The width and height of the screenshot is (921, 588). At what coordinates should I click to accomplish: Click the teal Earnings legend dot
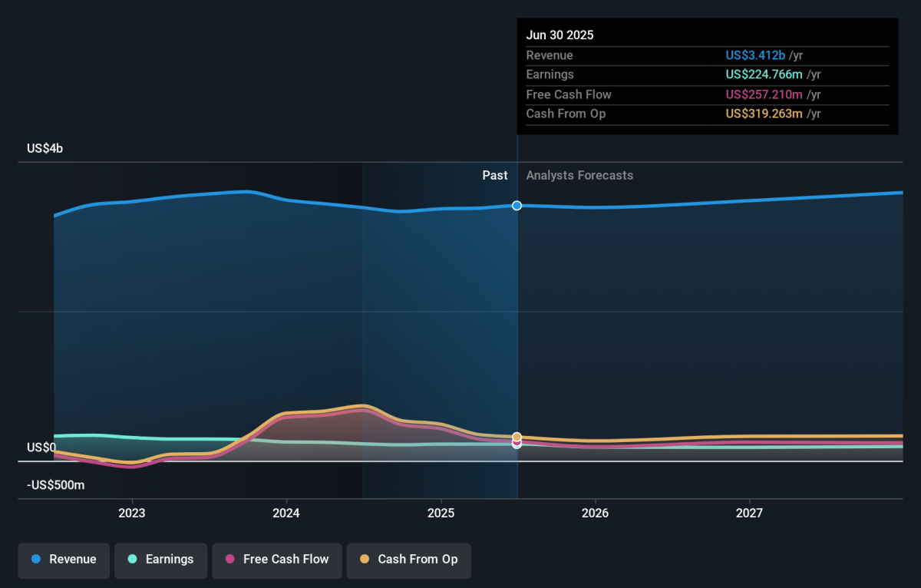[x=132, y=560]
